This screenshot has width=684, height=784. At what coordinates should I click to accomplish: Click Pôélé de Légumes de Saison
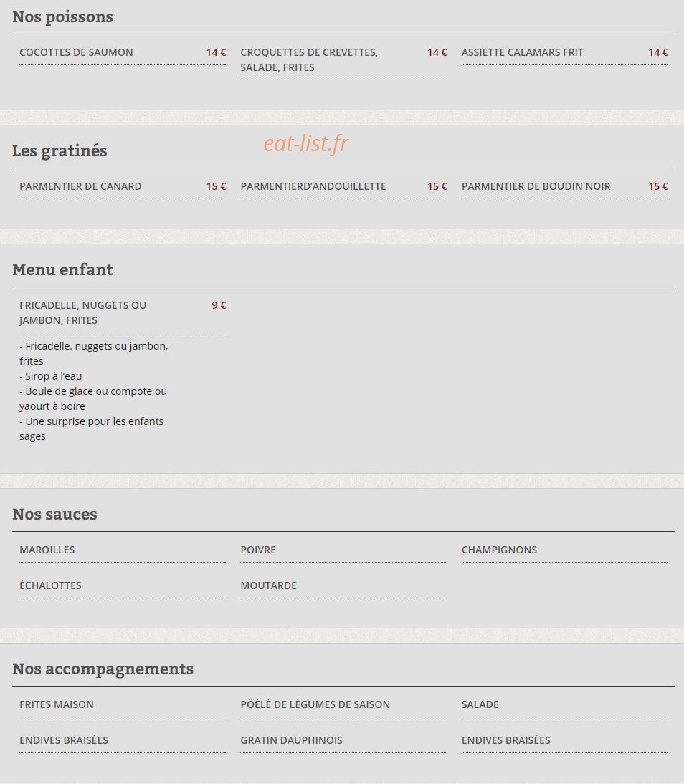click(315, 704)
